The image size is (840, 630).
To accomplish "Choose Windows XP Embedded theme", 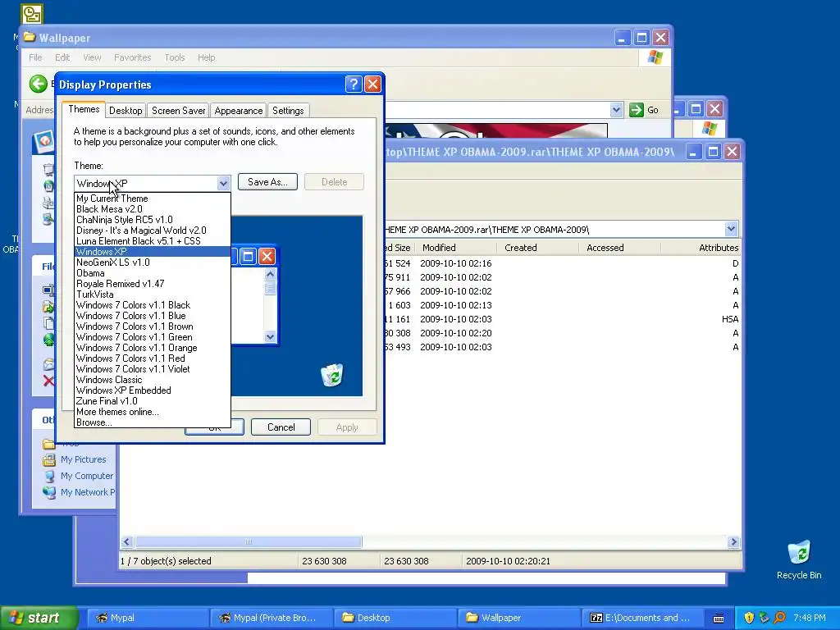I will (152, 390).
